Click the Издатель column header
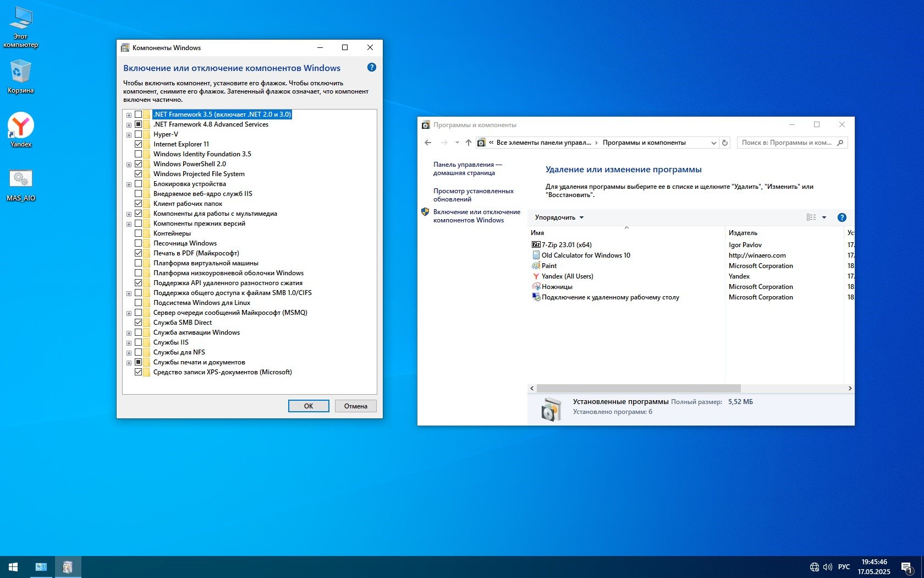Screen dimensions: 924x578 point(743,233)
